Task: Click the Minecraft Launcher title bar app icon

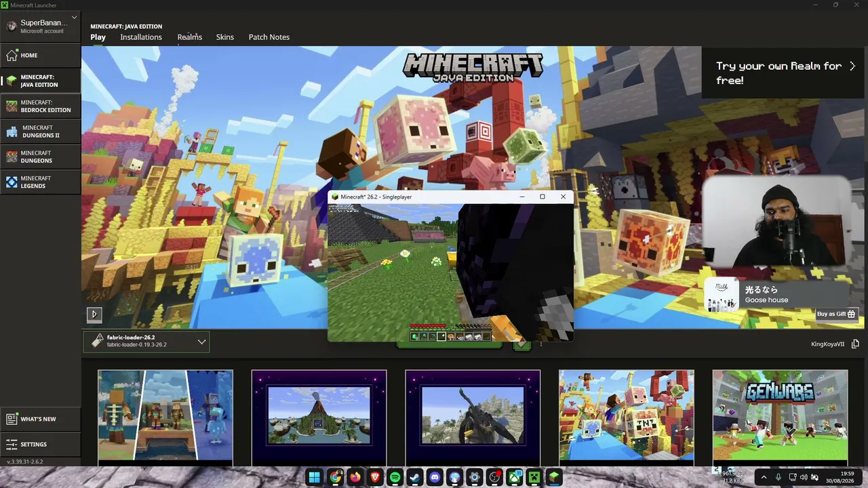Action: point(5,5)
